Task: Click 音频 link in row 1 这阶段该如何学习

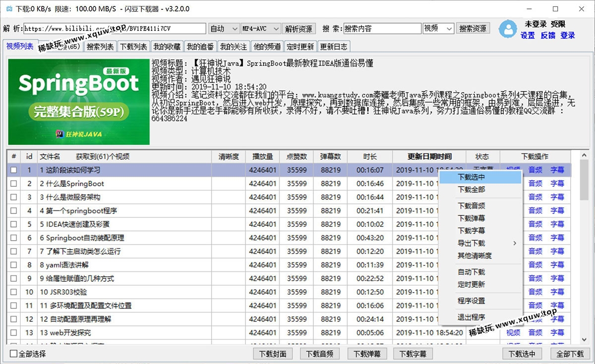Action: click(535, 170)
